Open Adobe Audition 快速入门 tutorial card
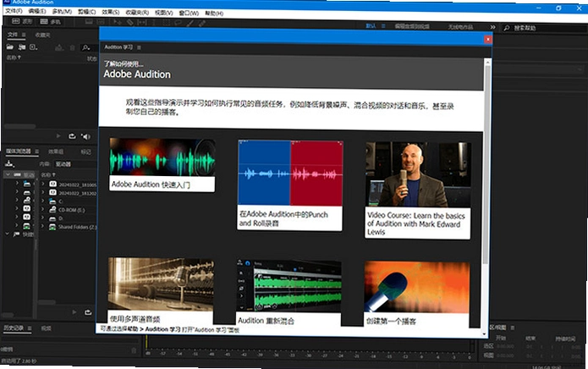 (162, 165)
